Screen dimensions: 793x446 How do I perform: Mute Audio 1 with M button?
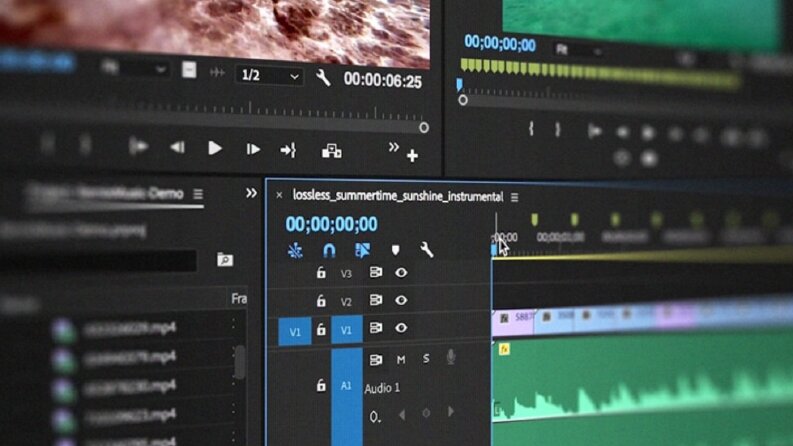pyautogui.click(x=401, y=360)
